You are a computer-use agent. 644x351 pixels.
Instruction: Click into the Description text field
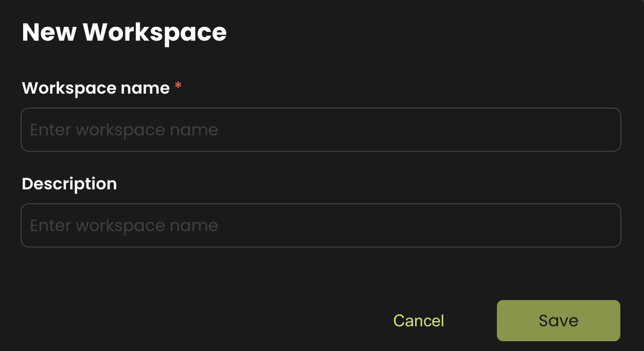point(320,225)
